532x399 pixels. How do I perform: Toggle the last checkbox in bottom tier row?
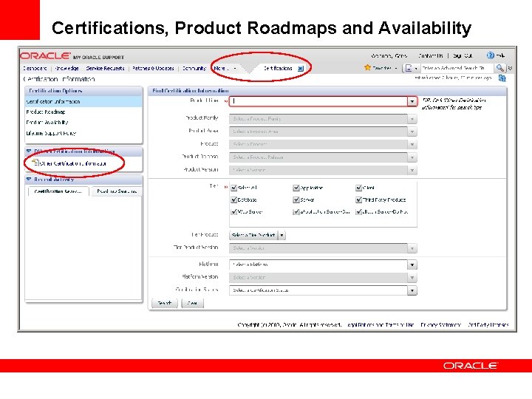(x=358, y=212)
